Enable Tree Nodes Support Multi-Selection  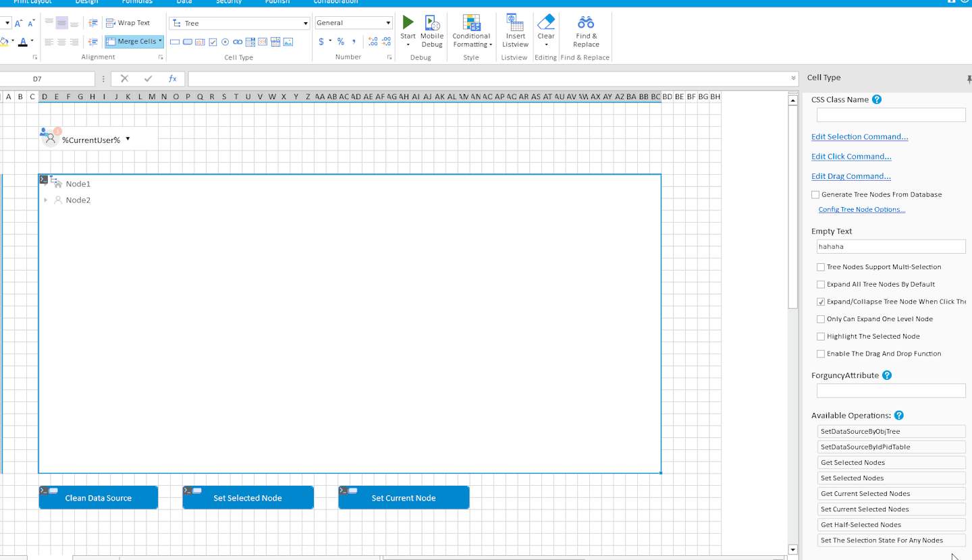[821, 267]
